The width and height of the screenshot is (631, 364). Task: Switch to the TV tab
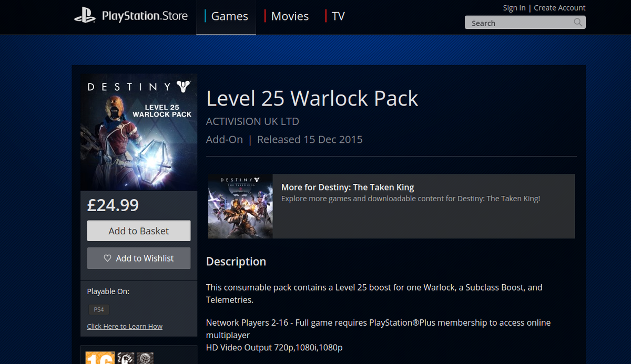point(335,16)
